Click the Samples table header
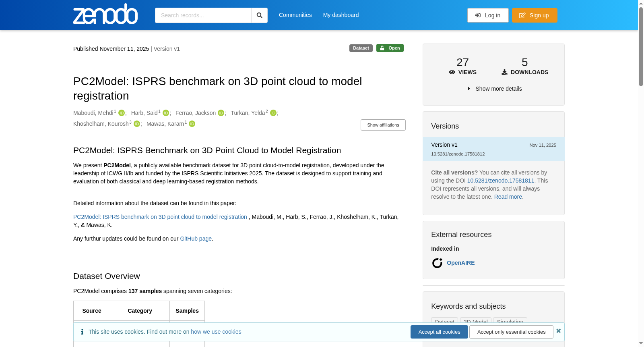The image size is (644, 347). (187, 311)
